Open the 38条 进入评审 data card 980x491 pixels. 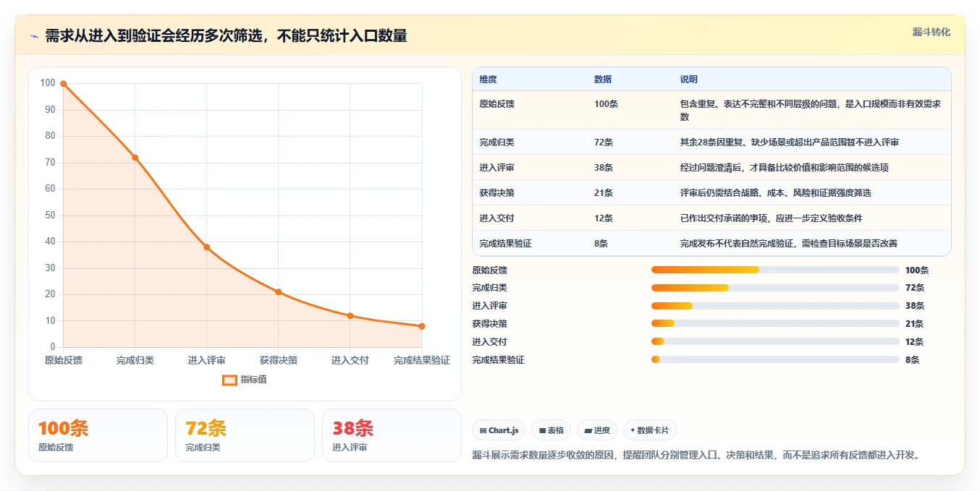(392, 435)
